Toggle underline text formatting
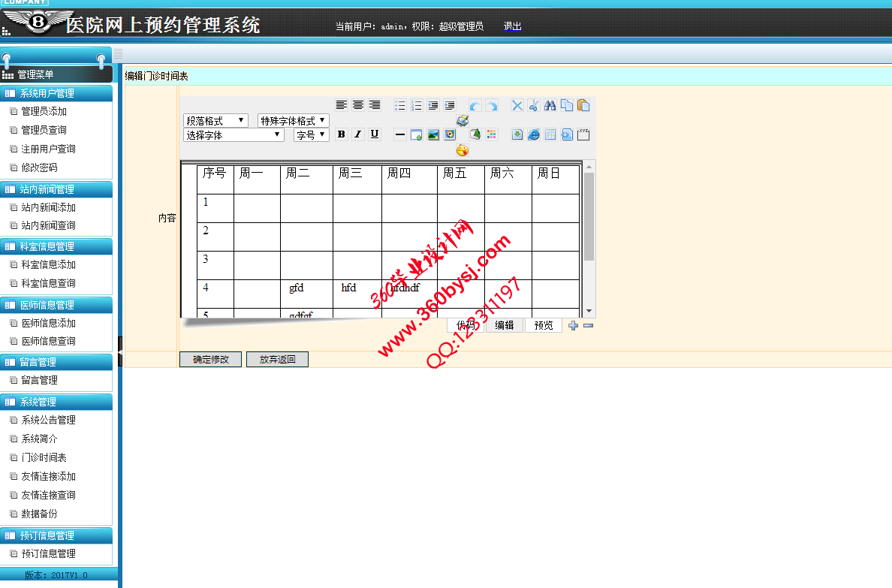The height and width of the screenshot is (588, 892). point(374,134)
